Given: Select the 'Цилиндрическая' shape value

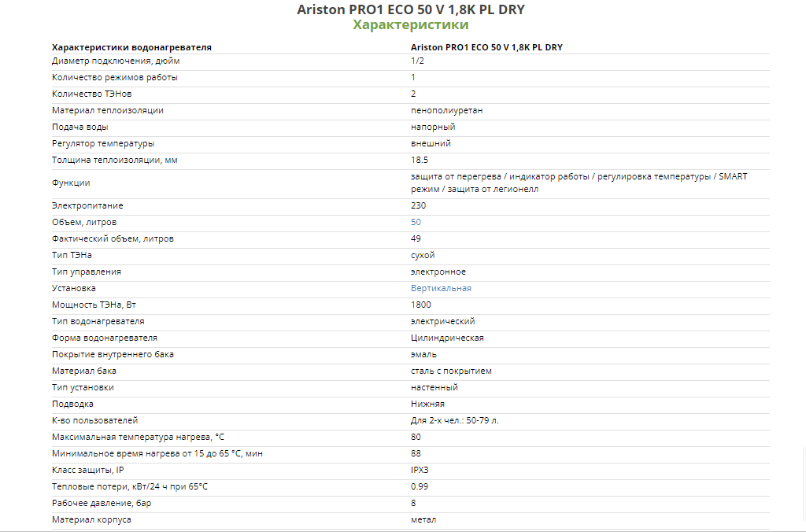Looking at the screenshot, I should [x=447, y=338].
